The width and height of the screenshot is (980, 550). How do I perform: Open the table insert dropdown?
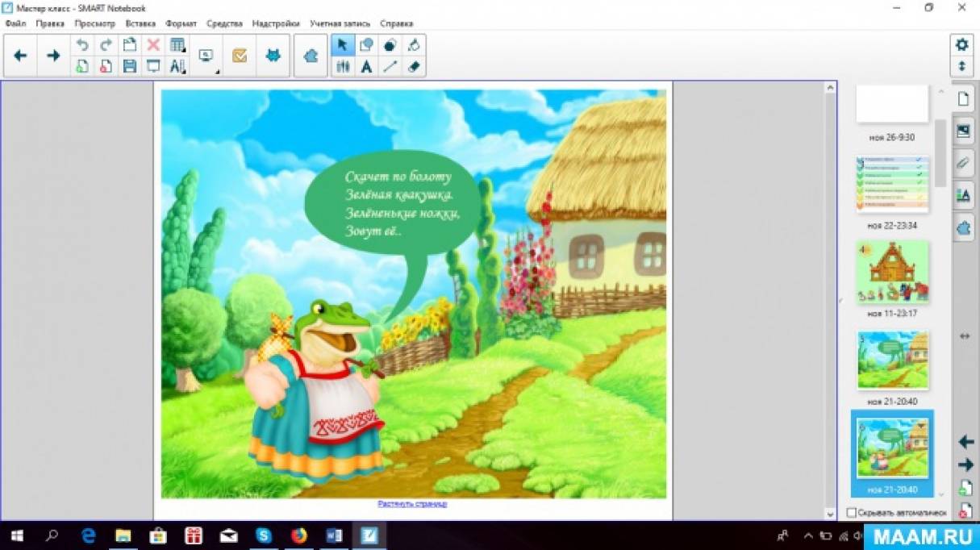click(177, 45)
